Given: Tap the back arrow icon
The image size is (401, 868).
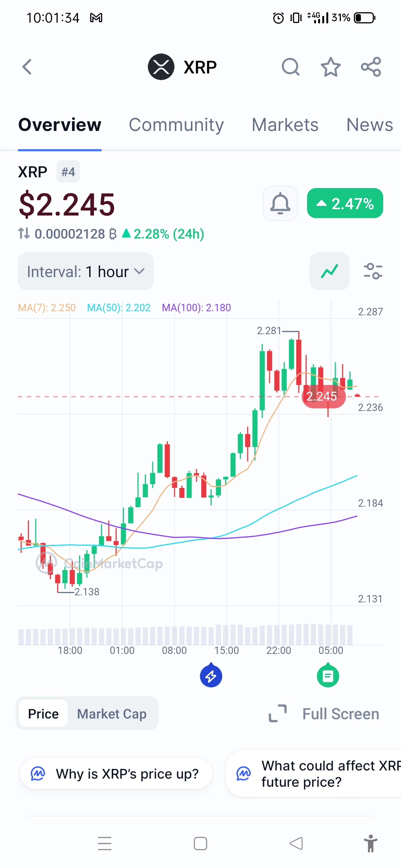Looking at the screenshot, I should pyautogui.click(x=27, y=67).
